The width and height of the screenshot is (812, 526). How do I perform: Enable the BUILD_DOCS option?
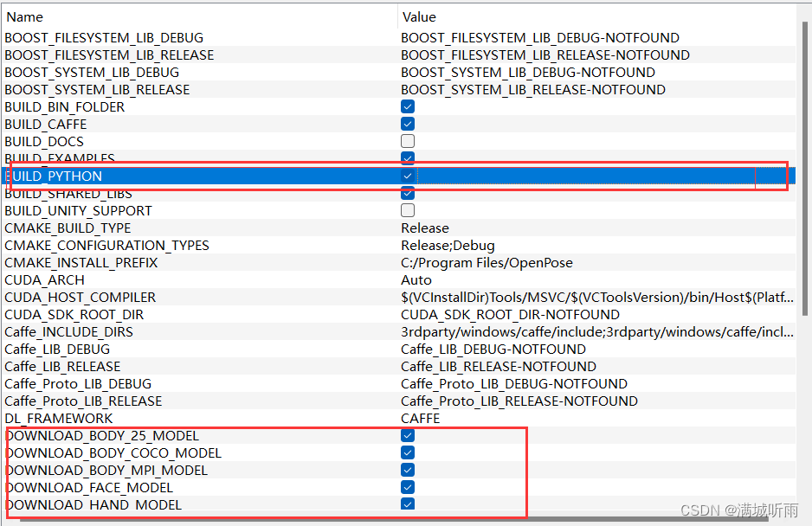(x=407, y=140)
